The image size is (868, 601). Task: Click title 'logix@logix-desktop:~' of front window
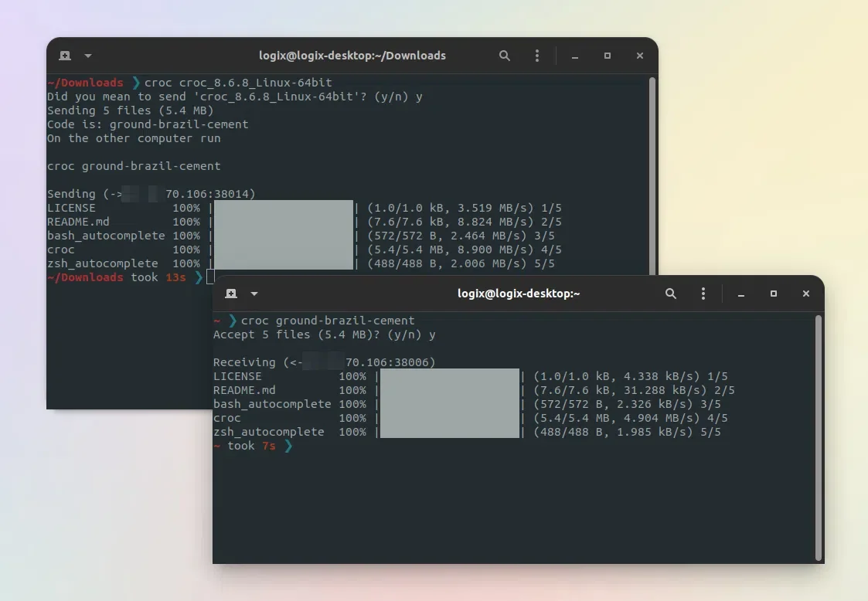pyautogui.click(x=519, y=294)
